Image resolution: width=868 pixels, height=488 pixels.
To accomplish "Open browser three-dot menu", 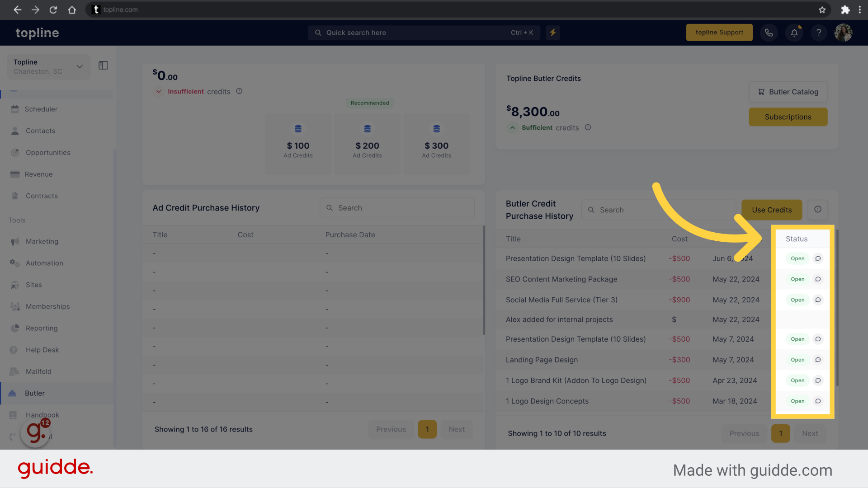I will coord(860,9).
